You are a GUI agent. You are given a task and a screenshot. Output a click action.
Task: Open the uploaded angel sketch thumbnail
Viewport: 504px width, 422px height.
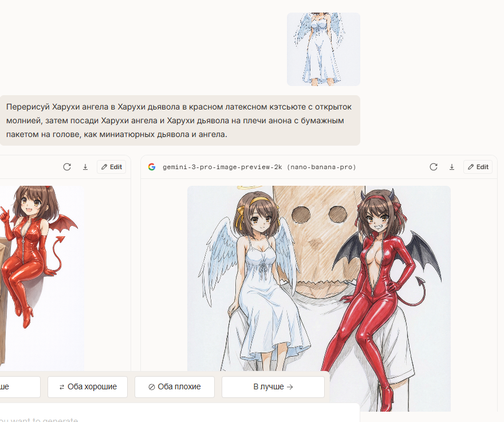pyautogui.click(x=324, y=49)
